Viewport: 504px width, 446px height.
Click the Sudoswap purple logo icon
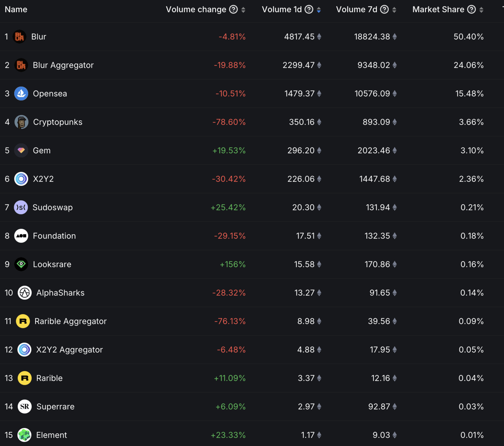coord(21,207)
